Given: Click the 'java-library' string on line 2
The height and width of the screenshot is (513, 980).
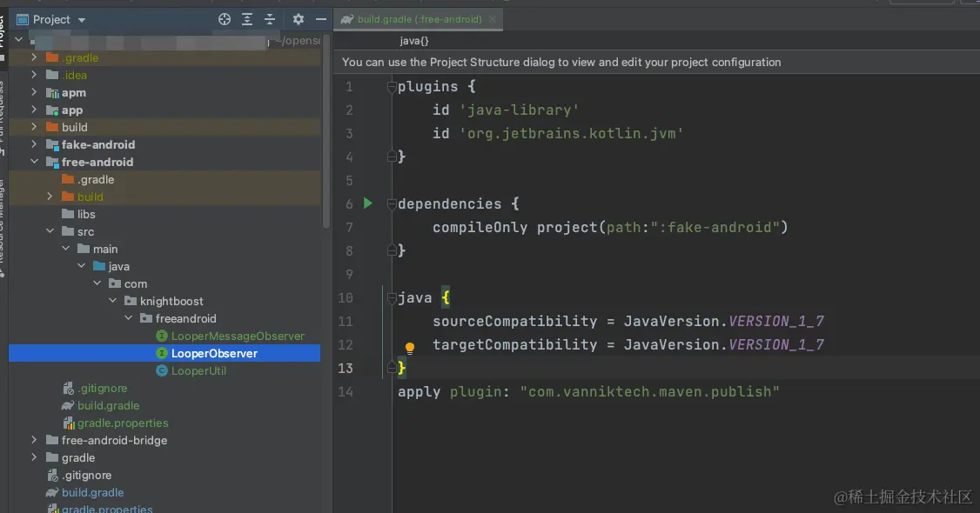Looking at the screenshot, I should click(x=519, y=110).
